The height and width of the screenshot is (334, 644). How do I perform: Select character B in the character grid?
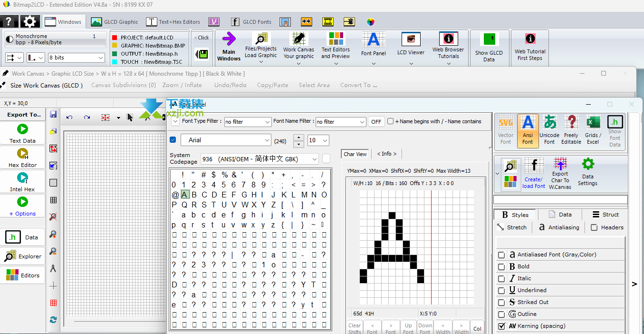click(194, 195)
